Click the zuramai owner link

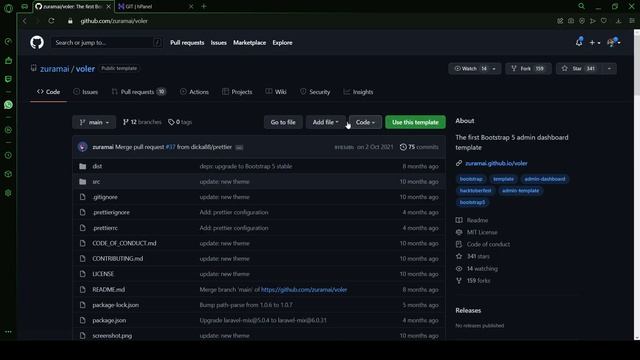55,69
